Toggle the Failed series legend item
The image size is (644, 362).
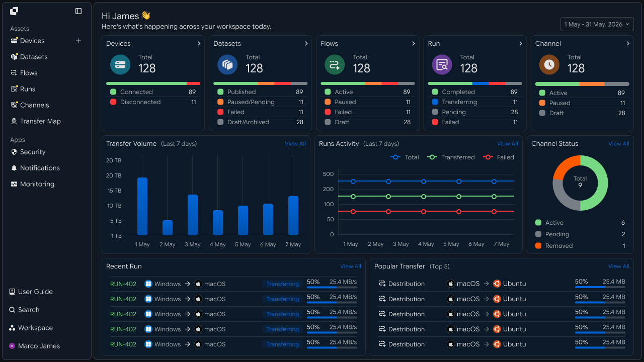click(x=499, y=157)
